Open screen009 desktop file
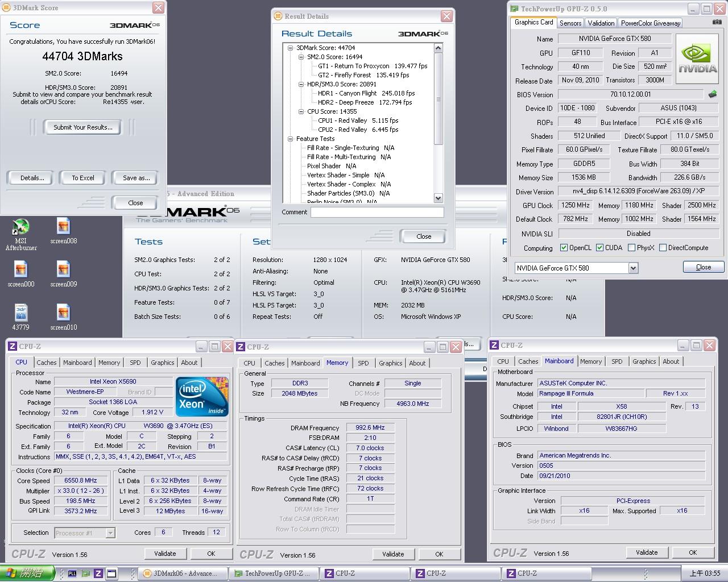 pyautogui.click(x=63, y=275)
